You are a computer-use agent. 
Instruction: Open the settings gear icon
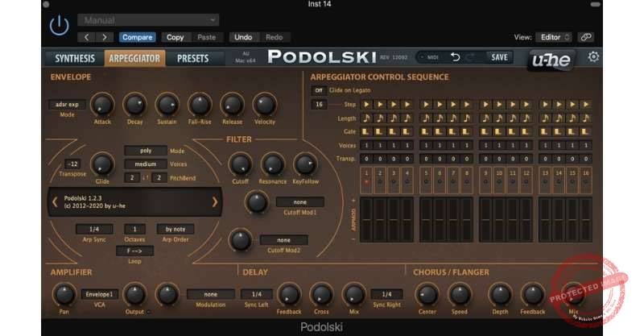[x=593, y=57]
